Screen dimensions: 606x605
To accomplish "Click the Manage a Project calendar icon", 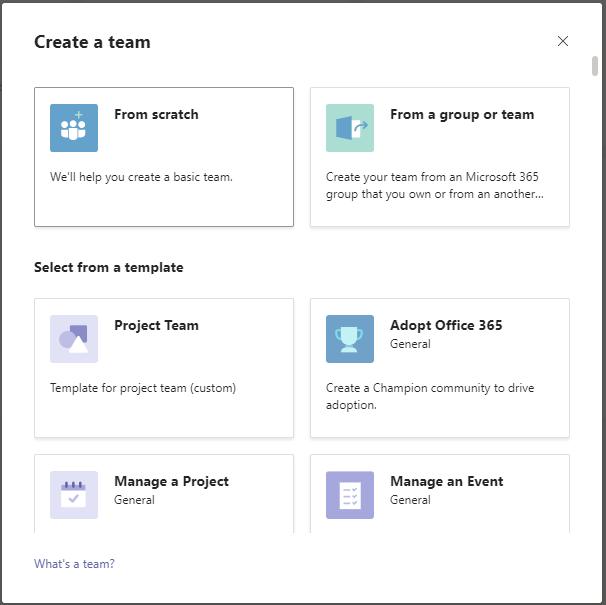I will 74,495.
